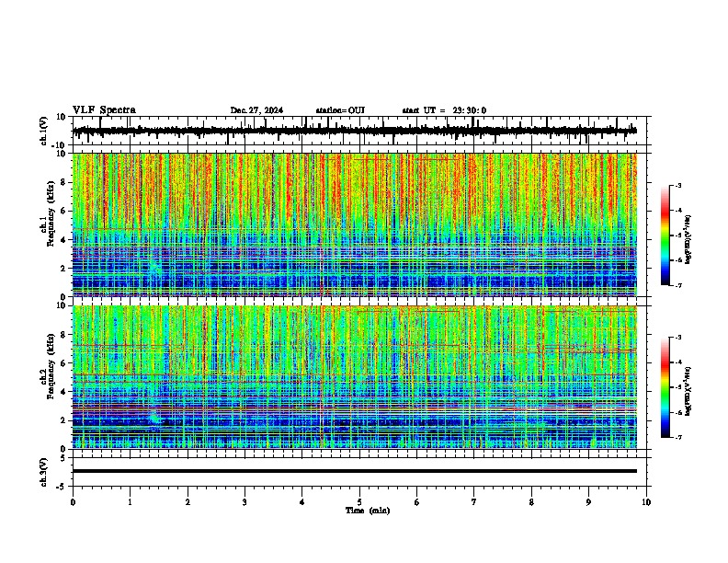The width and height of the screenshot is (728, 563).
Task: Click the "6" kHz tick on ch.2 spectrogram axis
Action: [x=63, y=362]
